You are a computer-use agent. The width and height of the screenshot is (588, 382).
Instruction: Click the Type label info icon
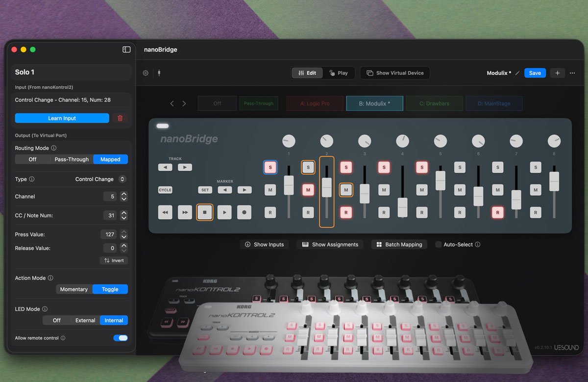31,179
